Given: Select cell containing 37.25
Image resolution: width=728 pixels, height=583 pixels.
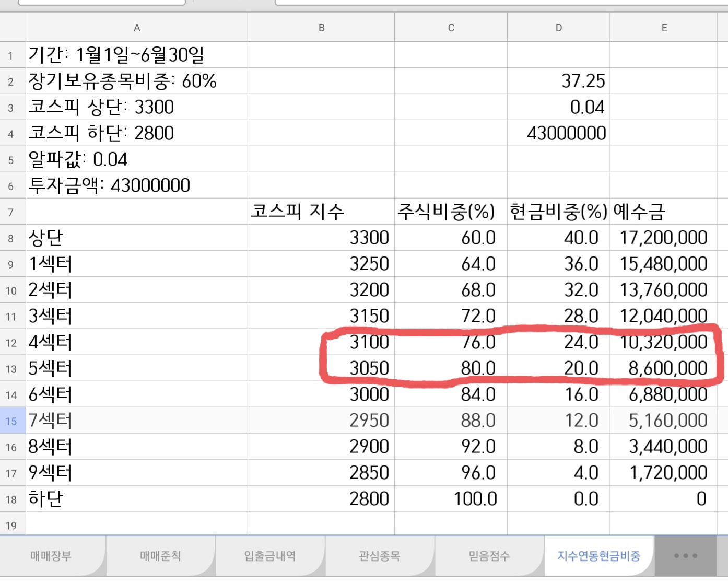Looking at the screenshot, I should point(559,81).
